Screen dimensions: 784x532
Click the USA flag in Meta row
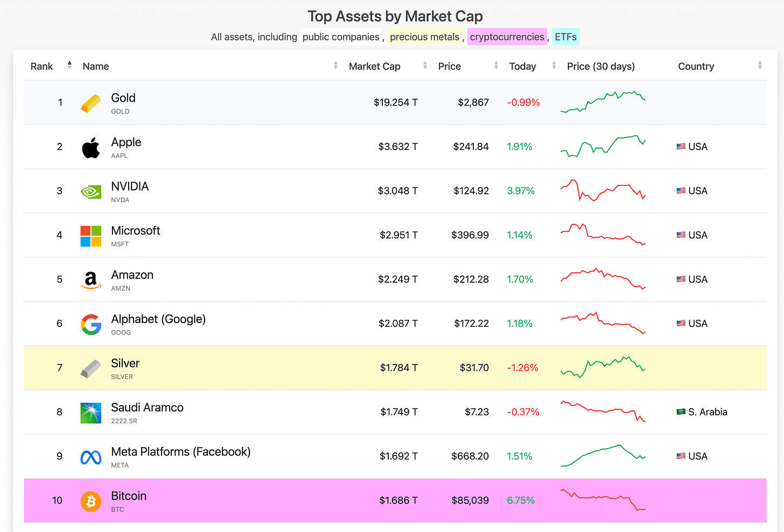tap(681, 456)
